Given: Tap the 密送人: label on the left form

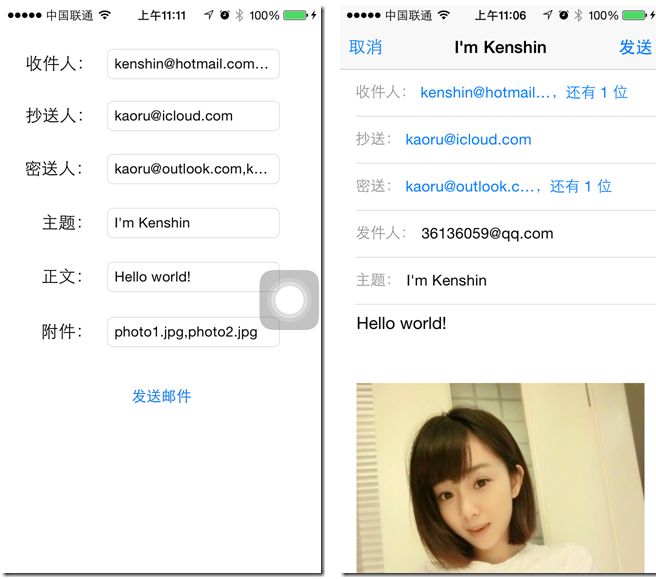Looking at the screenshot, I should [54, 169].
